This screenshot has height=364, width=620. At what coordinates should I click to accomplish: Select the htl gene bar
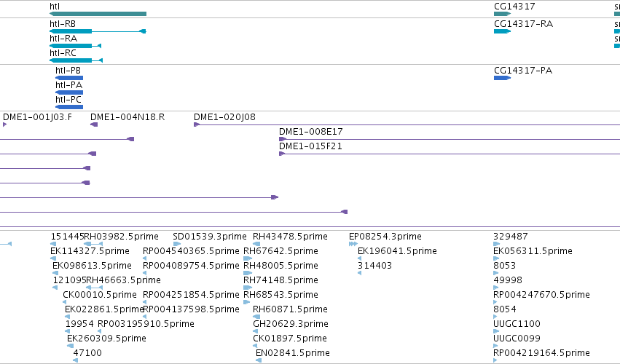coord(98,14)
